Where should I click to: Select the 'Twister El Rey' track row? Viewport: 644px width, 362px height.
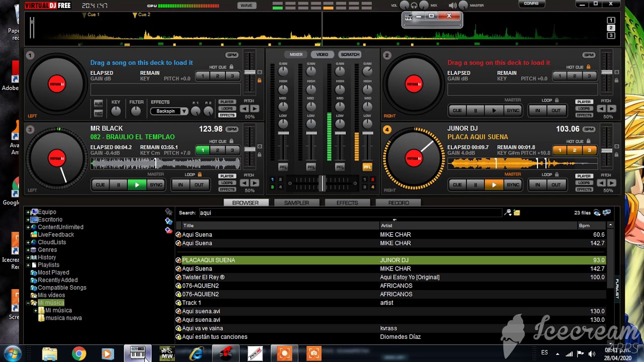(390, 277)
